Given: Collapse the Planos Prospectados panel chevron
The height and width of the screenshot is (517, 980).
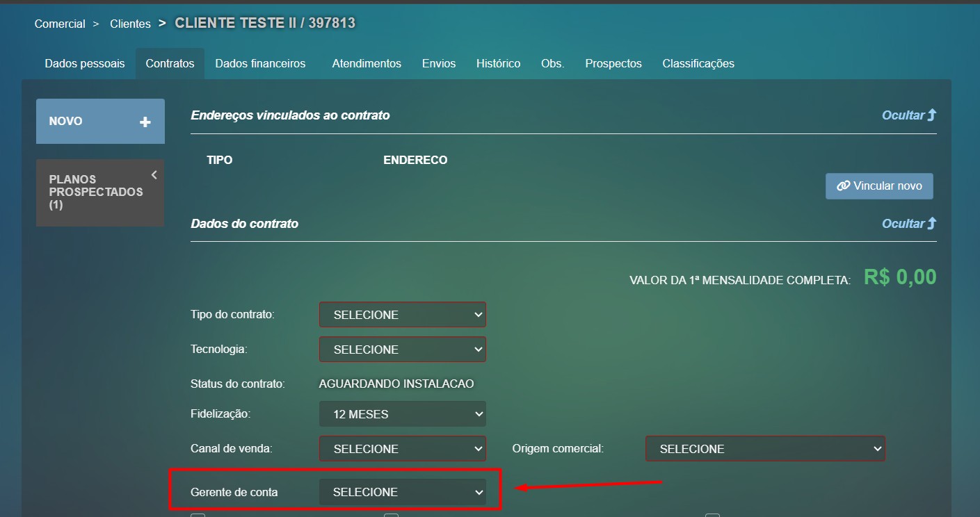Looking at the screenshot, I should tap(154, 175).
